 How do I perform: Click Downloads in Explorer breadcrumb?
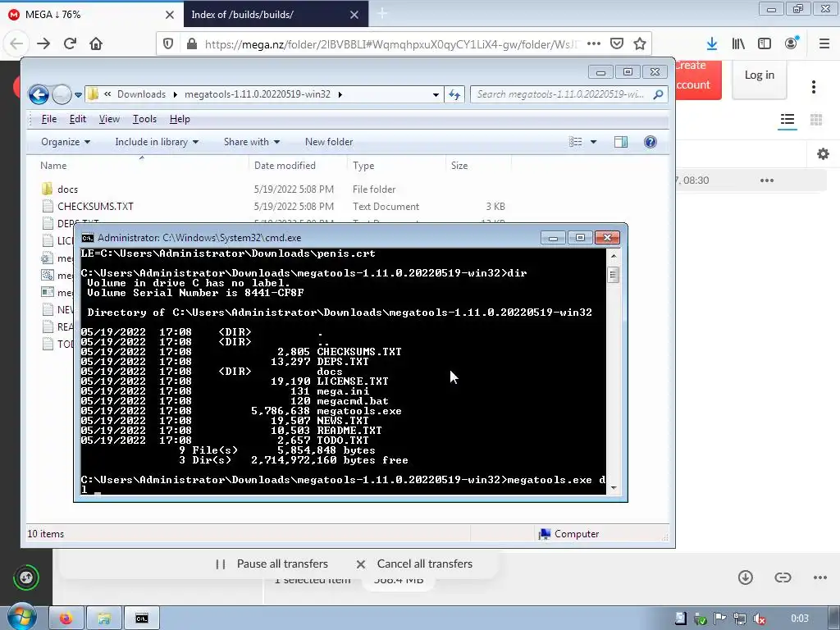click(x=141, y=94)
